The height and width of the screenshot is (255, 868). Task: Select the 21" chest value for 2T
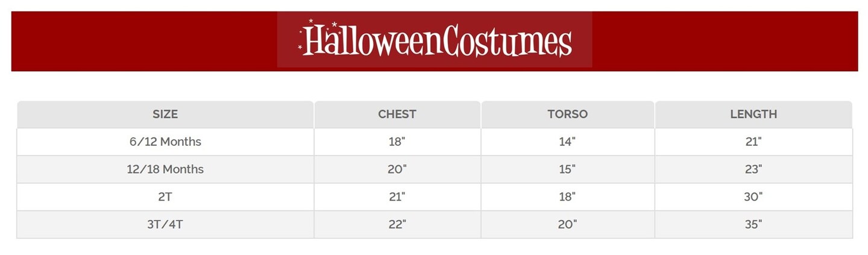click(397, 197)
